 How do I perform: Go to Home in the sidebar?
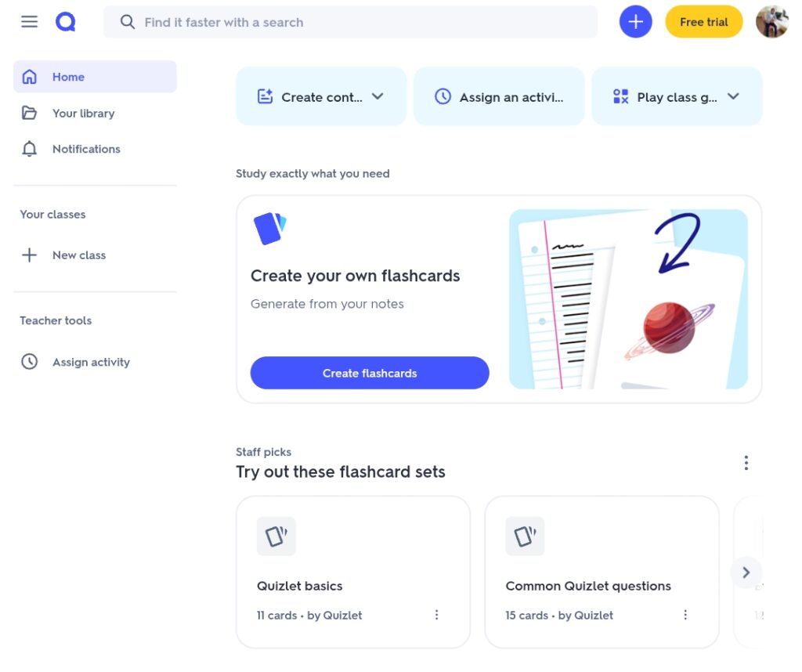(x=95, y=77)
